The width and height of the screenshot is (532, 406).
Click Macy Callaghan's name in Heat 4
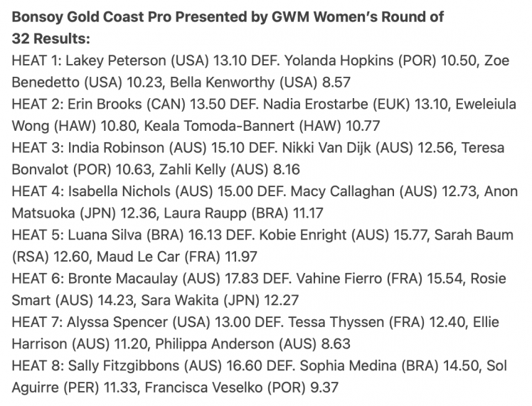coord(342,191)
